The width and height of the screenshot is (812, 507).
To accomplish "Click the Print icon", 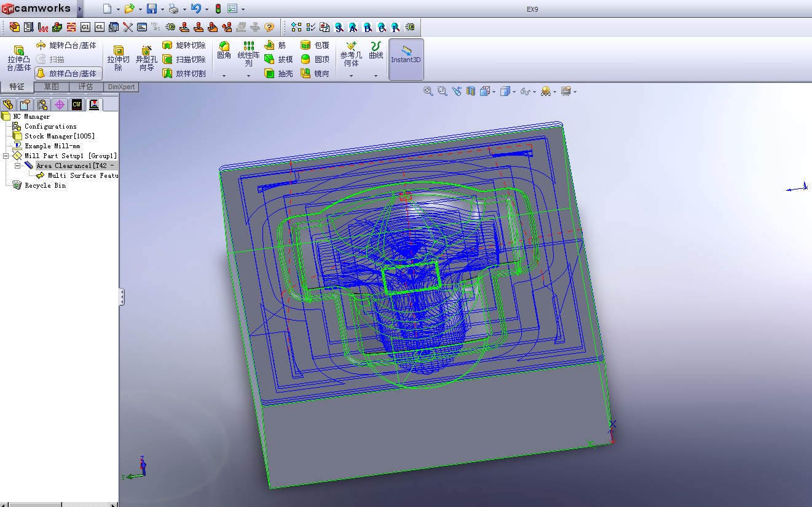I will (x=173, y=9).
